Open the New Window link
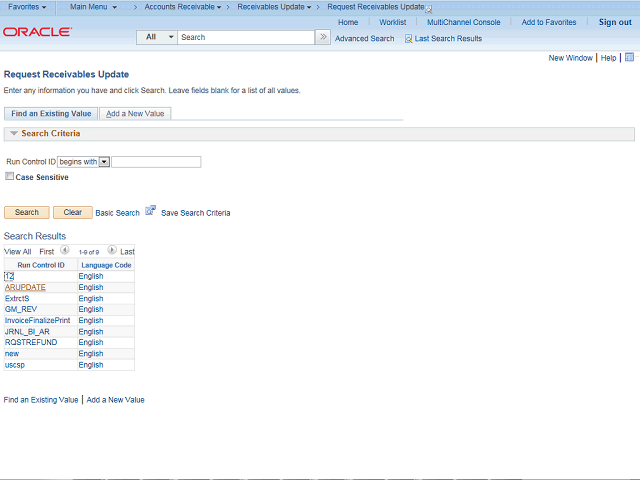The image size is (640, 480). point(570,58)
